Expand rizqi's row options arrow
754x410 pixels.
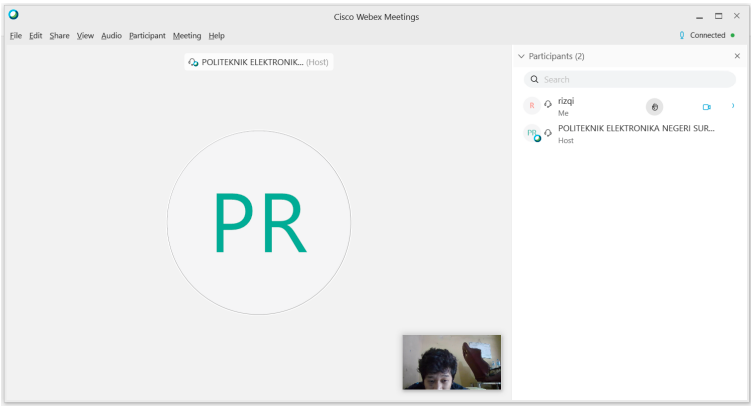coord(733,106)
